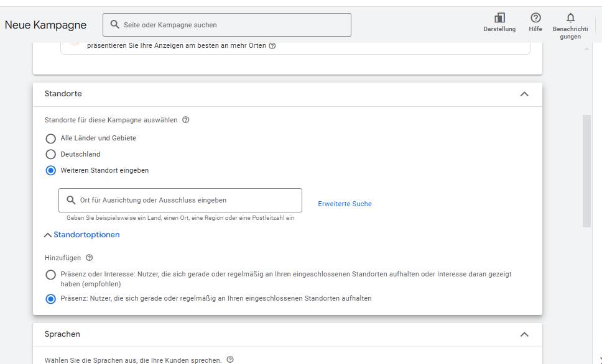Open the Erweiterte Suche link
Viewport: 602px width, 364px height.
point(345,204)
